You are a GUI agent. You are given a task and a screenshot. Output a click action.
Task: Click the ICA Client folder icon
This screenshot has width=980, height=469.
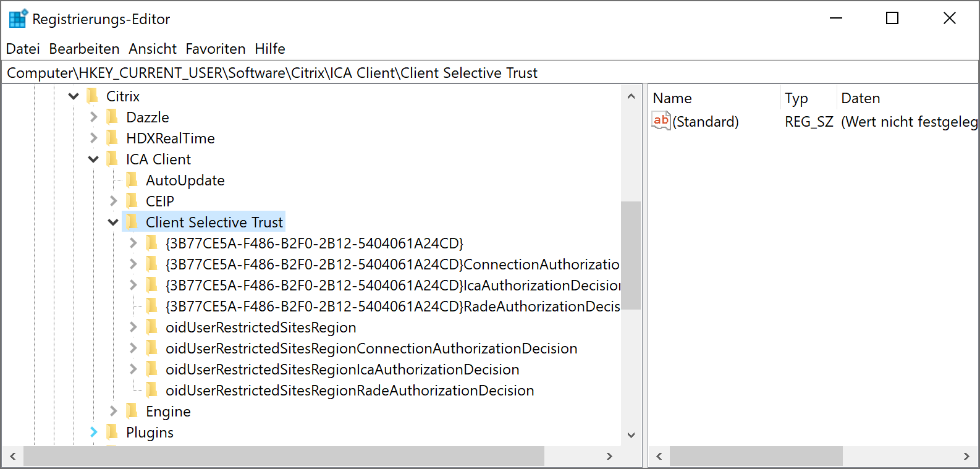[112, 159]
